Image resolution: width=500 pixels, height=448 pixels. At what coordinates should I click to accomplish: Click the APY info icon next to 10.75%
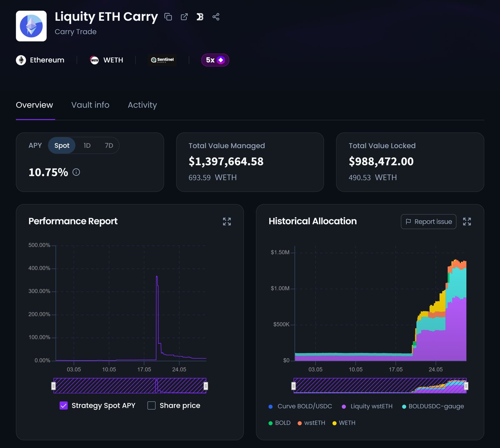click(x=76, y=172)
